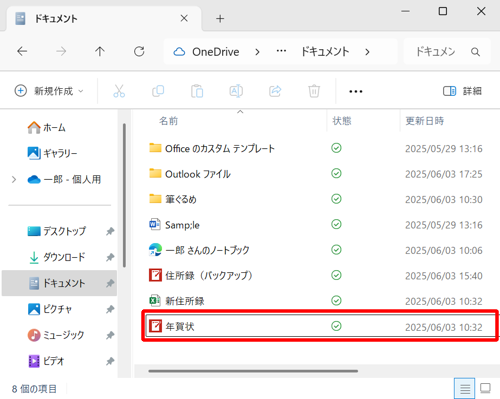Click the sync status icon for 筆ぐるめ
The height and width of the screenshot is (399, 500).
tap(336, 199)
